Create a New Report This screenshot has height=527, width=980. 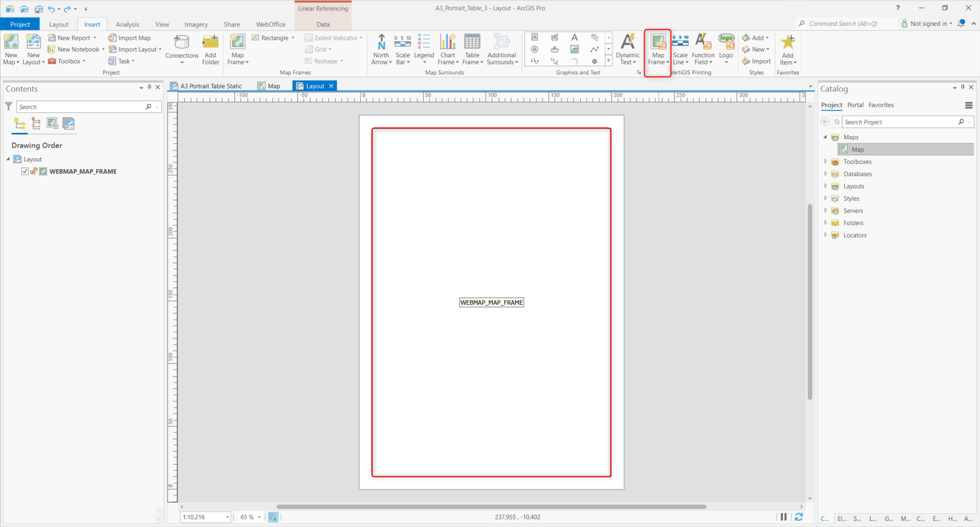pyautogui.click(x=73, y=37)
